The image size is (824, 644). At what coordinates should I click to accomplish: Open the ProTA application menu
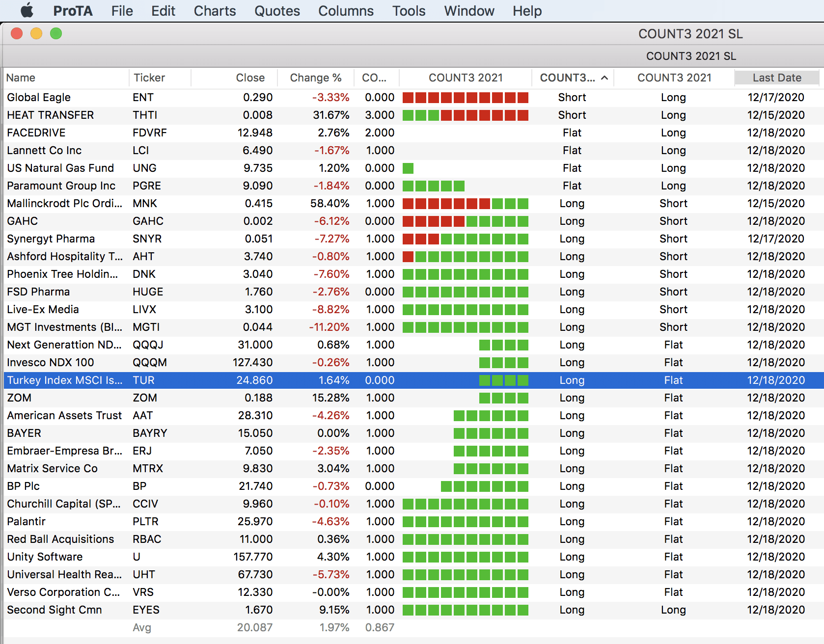tap(73, 11)
